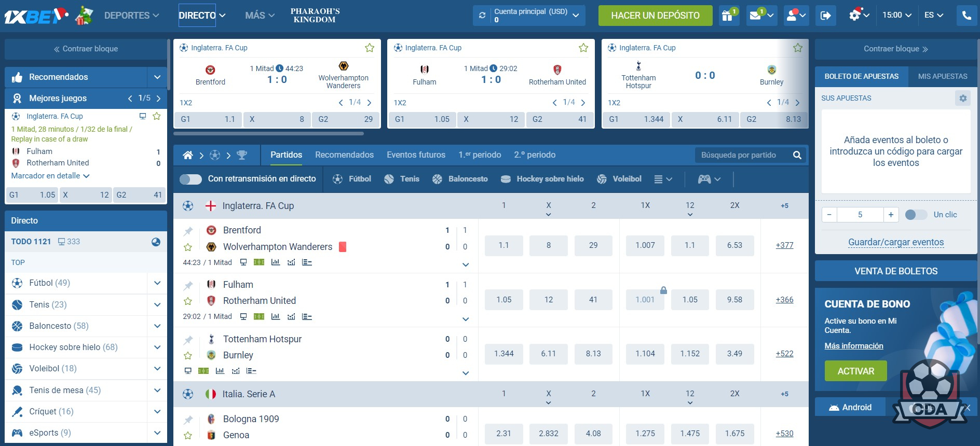Switch to 1.er periodo tab
The width and height of the screenshot is (980, 446).
[480, 155]
